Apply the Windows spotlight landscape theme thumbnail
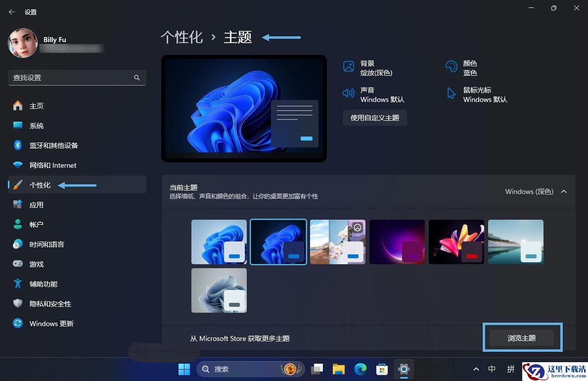The width and height of the screenshot is (588, 381). click(x=337, y=242)
